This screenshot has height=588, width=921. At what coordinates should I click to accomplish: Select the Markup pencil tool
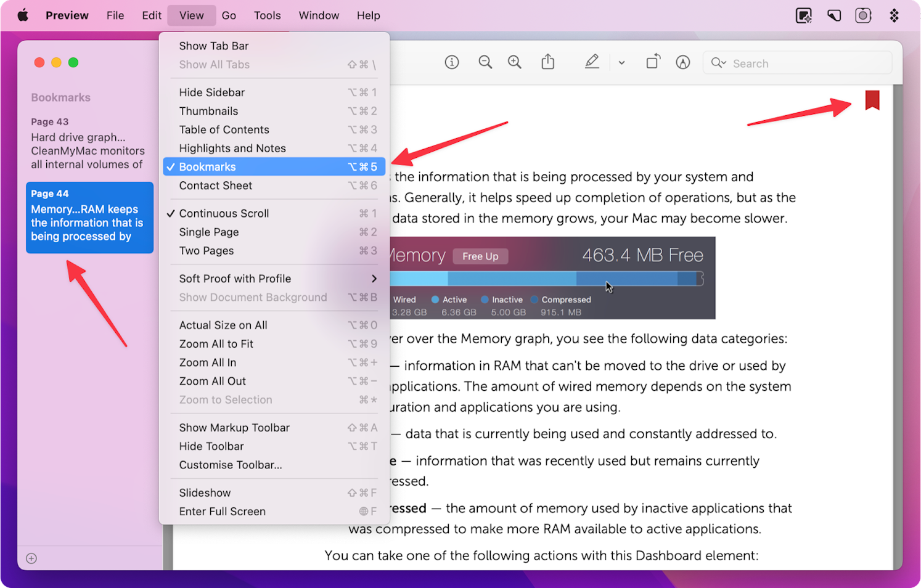click(592, 62)
